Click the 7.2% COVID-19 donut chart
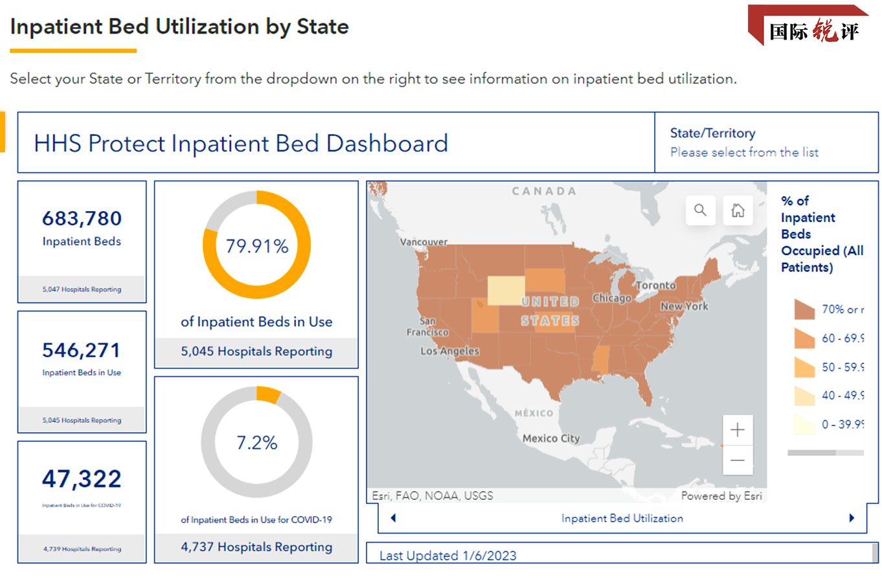 256,442
